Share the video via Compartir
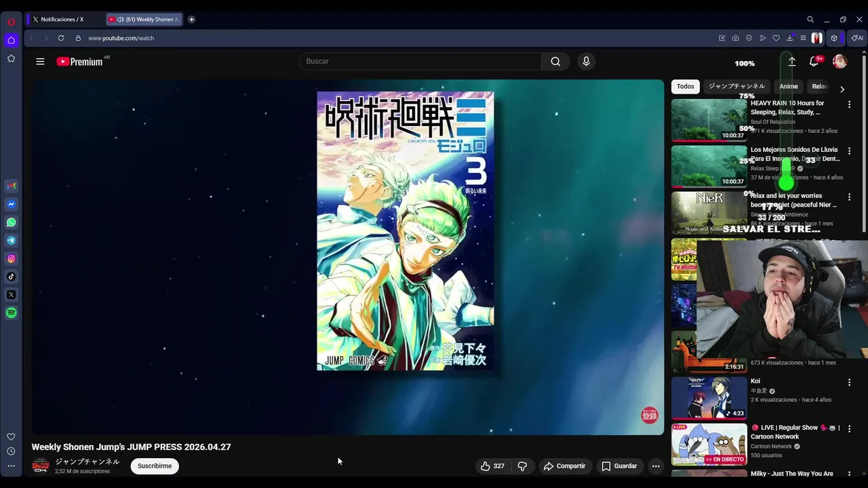 click(564, 466)
